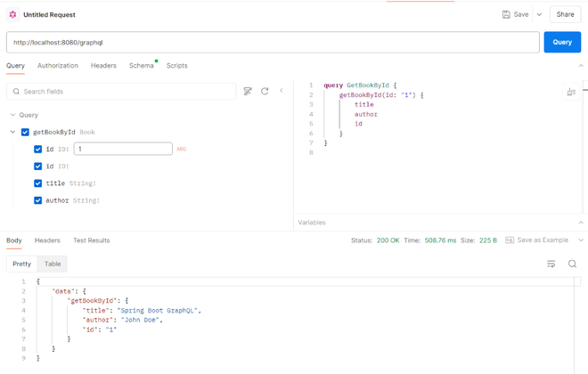Screen dimensions: 588x374
Task: Expand the Variables panel chevron
Action: click(x=581, y=223)
